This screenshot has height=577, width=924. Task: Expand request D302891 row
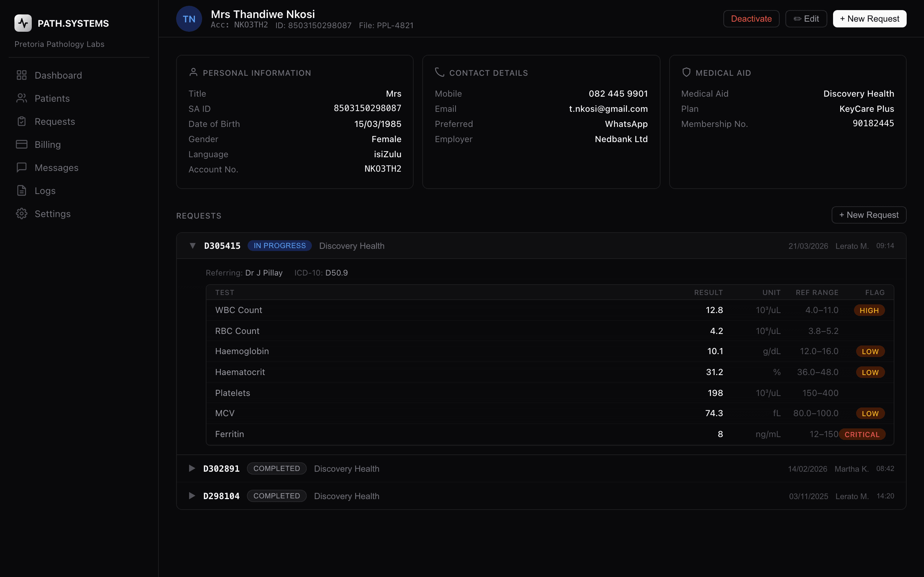[x=192, y=468]
